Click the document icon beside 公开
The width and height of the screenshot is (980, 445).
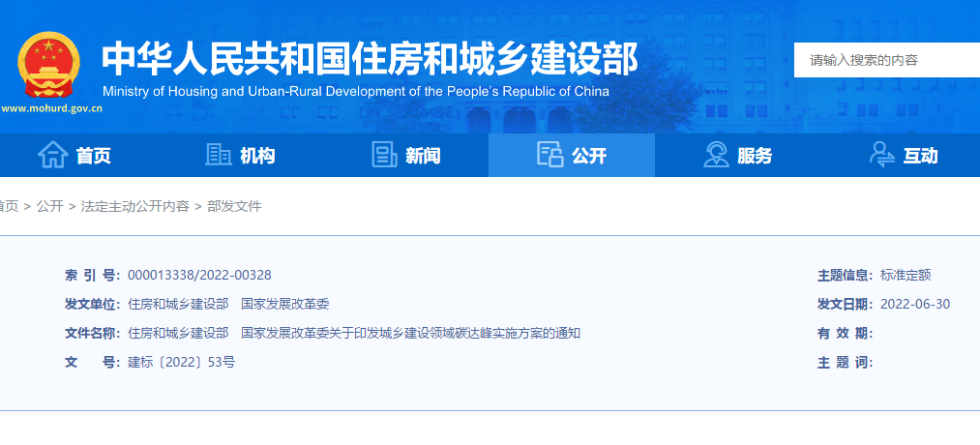pyautogui.click(x=549, y=155)
